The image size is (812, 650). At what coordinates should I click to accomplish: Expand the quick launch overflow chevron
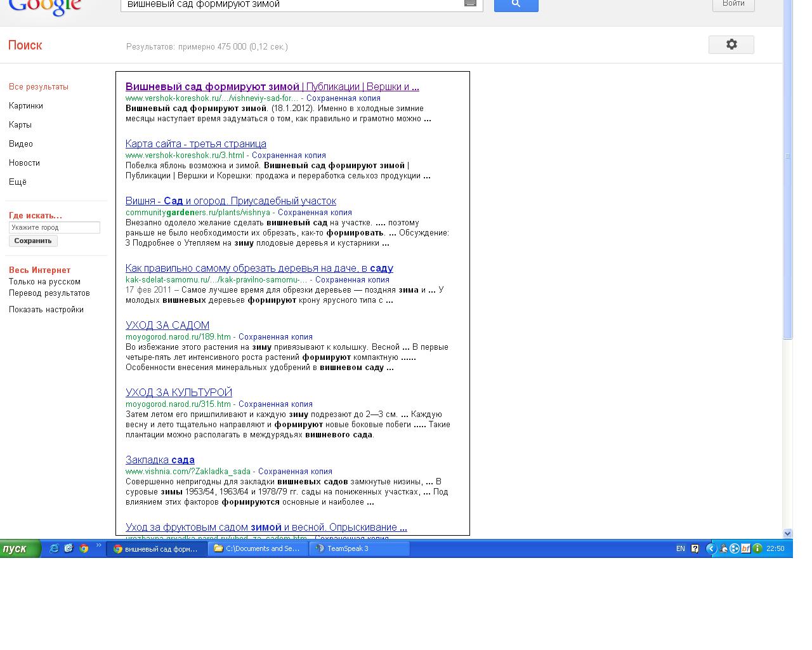99,545
